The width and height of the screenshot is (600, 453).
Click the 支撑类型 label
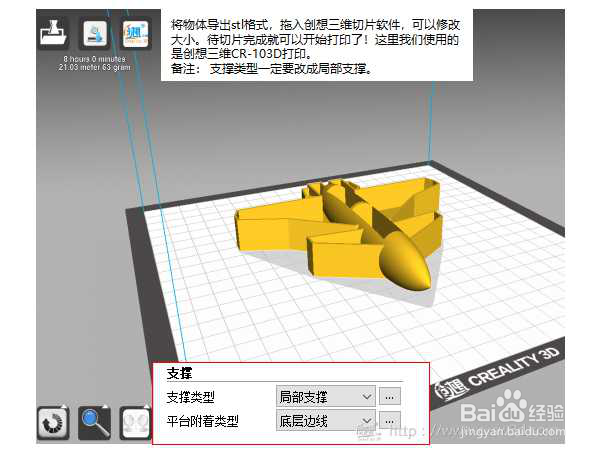tap(191, 398)
